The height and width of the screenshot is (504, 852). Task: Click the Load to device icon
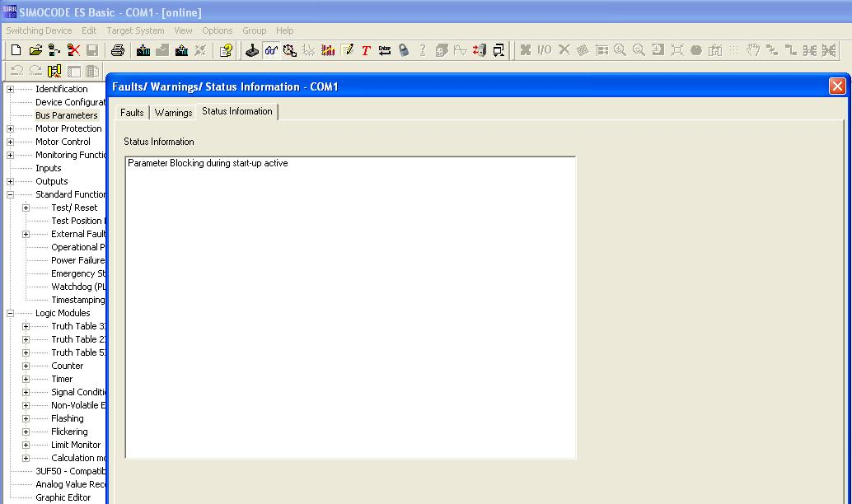tap(143, 50)
